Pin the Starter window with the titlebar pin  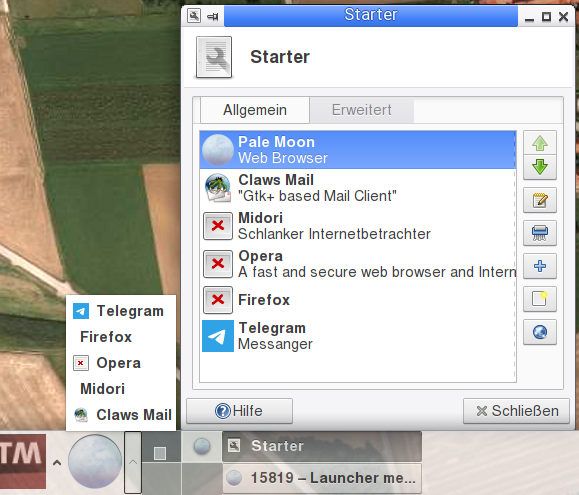(x=213, y=16)
